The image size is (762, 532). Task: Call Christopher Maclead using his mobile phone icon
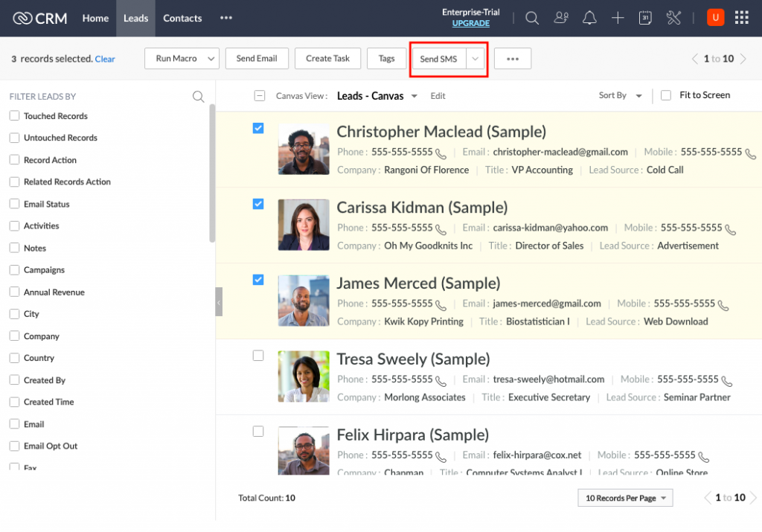750,153
